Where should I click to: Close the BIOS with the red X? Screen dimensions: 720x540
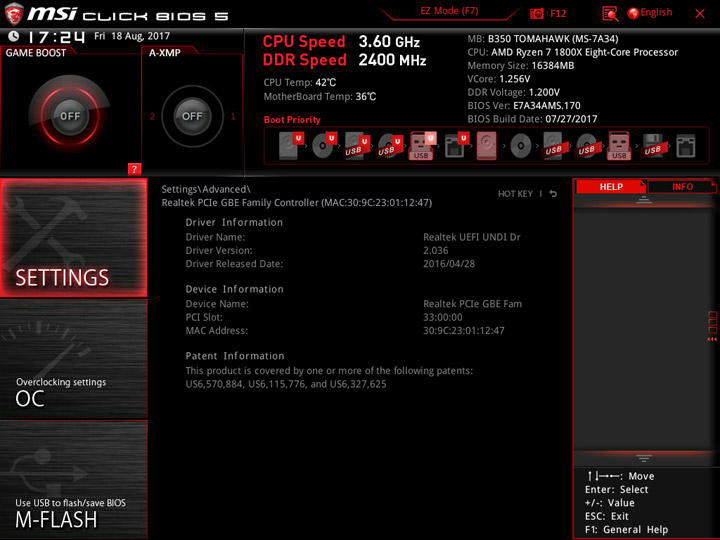coord(700,14)
